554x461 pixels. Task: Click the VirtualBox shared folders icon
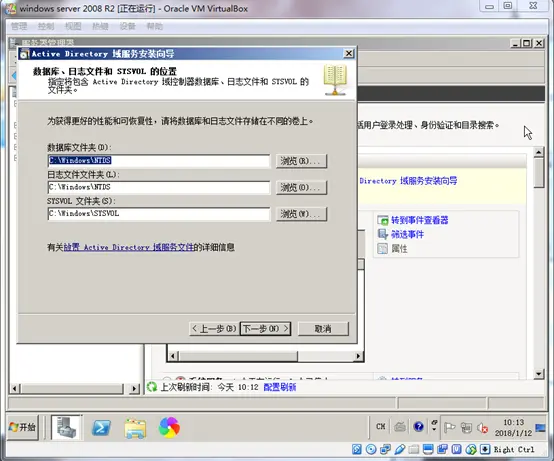point(414,449)
